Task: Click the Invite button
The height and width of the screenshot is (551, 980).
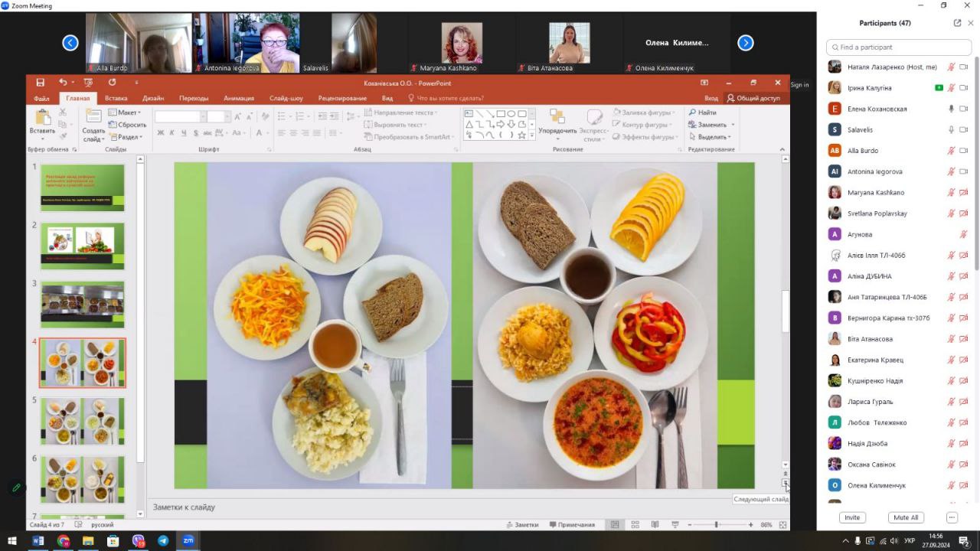Action: pos(851,517)
